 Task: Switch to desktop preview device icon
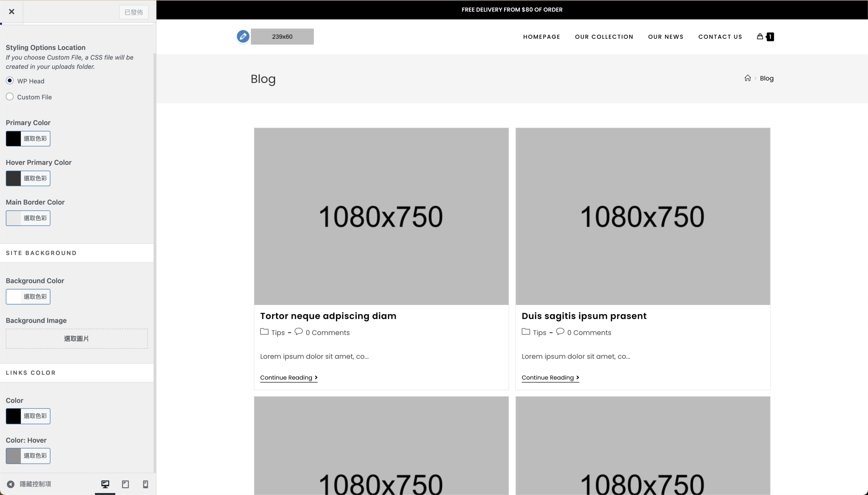tap(105, 484)
